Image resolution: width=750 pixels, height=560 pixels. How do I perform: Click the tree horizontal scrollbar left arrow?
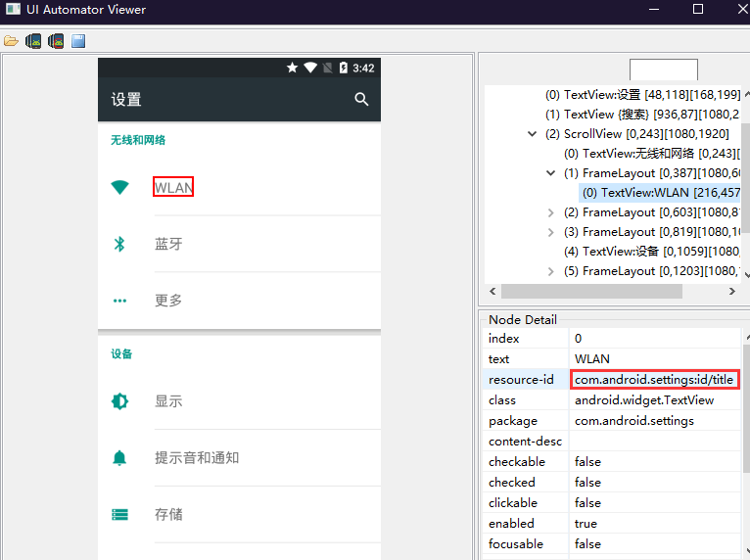pyautogui.click(x=492, y=291)
